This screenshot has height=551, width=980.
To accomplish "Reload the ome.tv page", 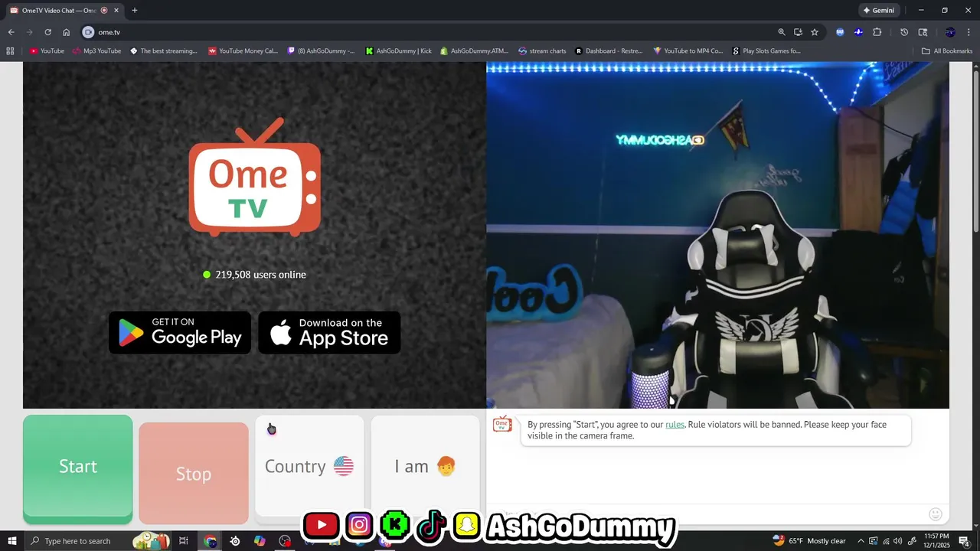I will click(47, 32).
